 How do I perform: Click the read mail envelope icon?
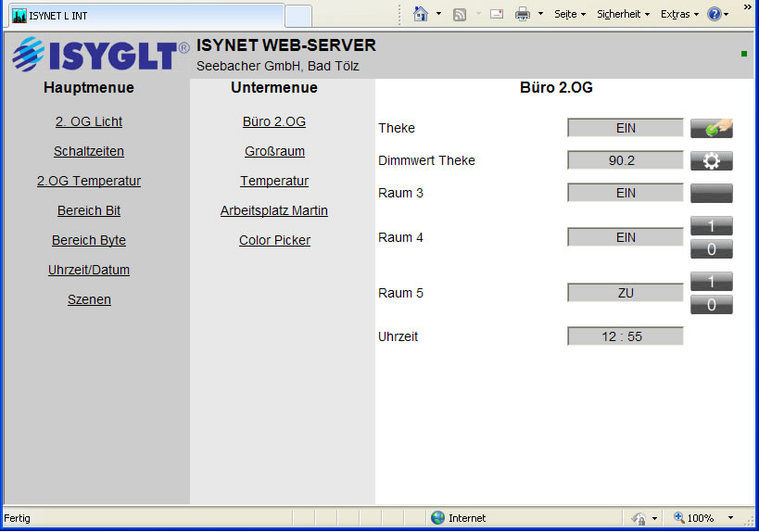497,14
